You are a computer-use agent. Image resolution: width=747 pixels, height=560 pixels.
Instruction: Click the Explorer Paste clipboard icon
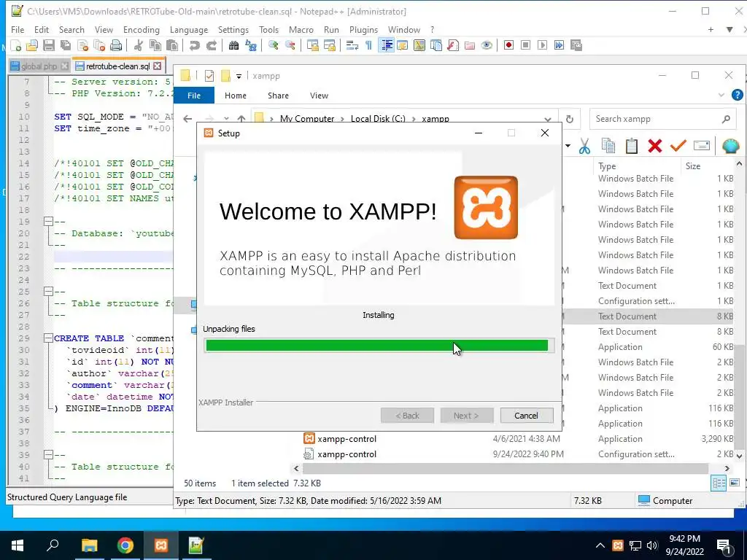[x=631, y=146]
